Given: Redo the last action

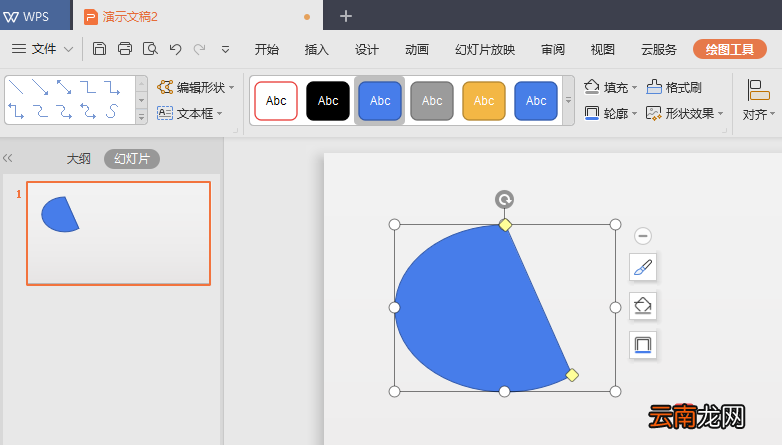Looking at the screenshot, I should (200, 49).
